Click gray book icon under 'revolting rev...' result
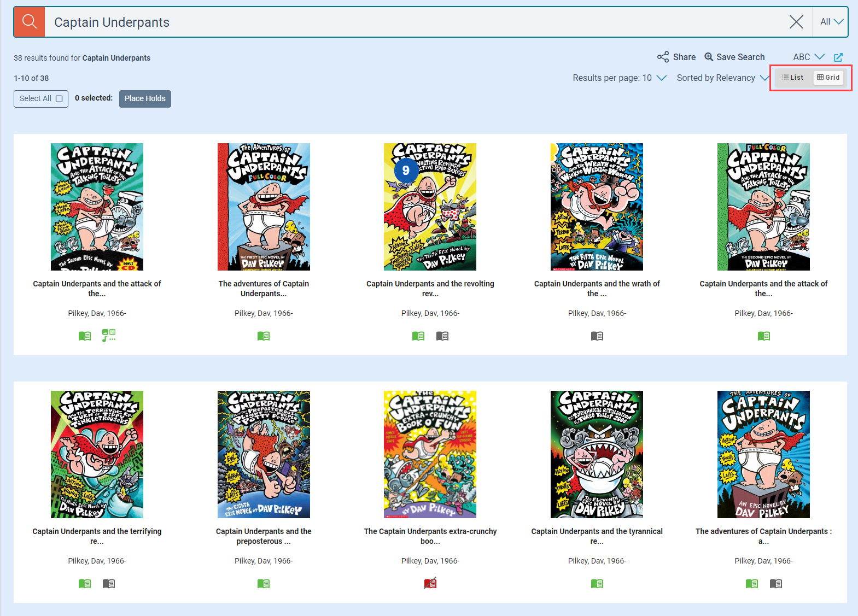The width and height of the screenshot is (858, 616). (x=442, y=336)
